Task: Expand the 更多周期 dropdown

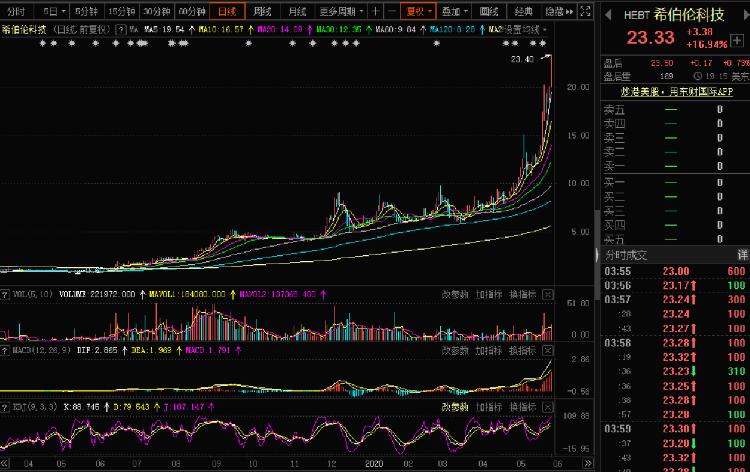Action: coord(341,11)
